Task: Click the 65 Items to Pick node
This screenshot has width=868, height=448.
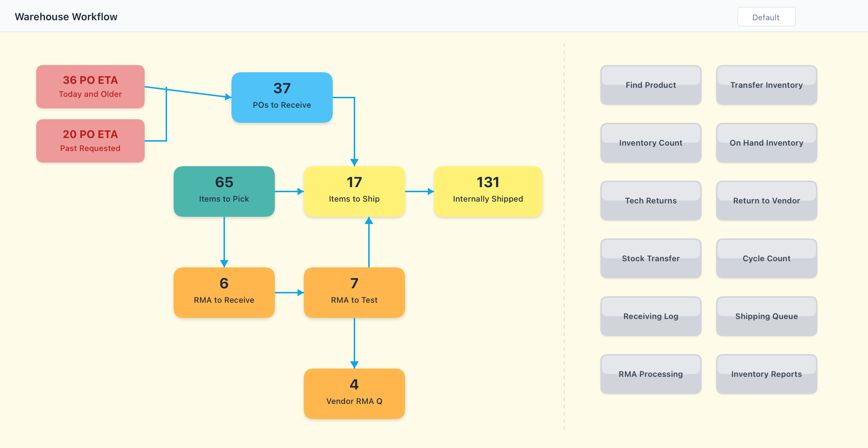Action: 224,191
